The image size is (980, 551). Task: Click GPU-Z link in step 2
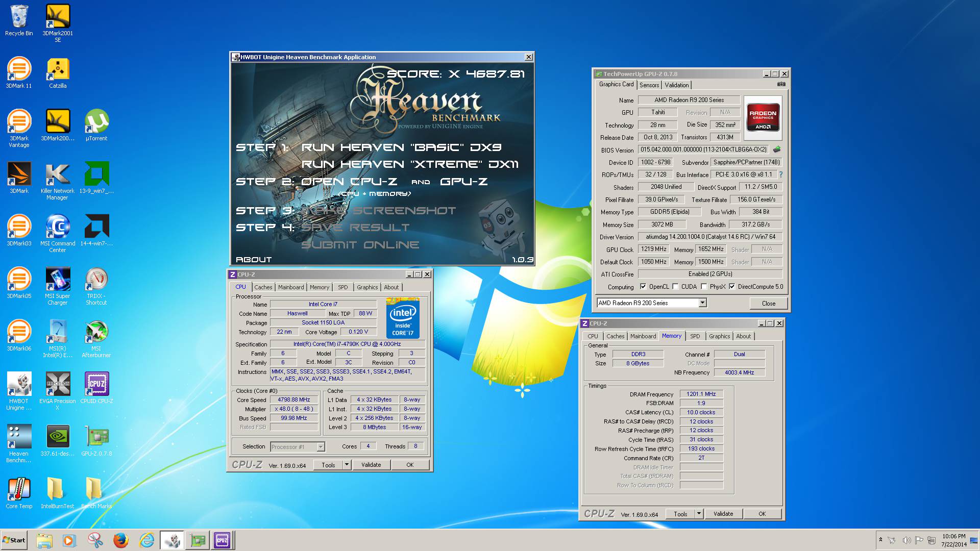click(x=463, y=182)
